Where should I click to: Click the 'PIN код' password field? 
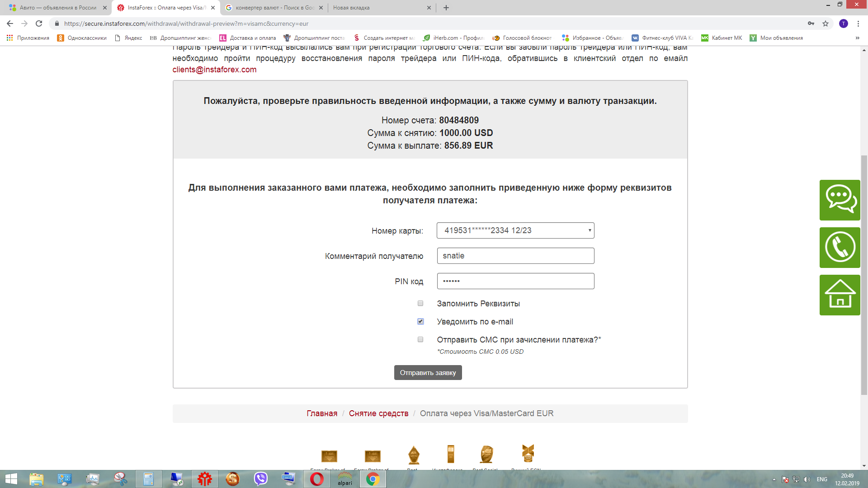515,281
